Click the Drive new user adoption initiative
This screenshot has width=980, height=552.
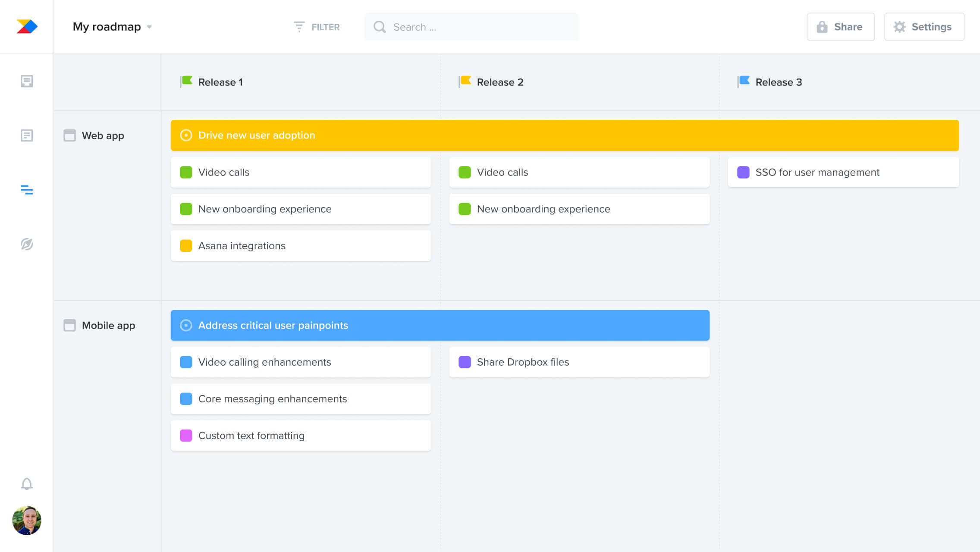coord(565,135)
